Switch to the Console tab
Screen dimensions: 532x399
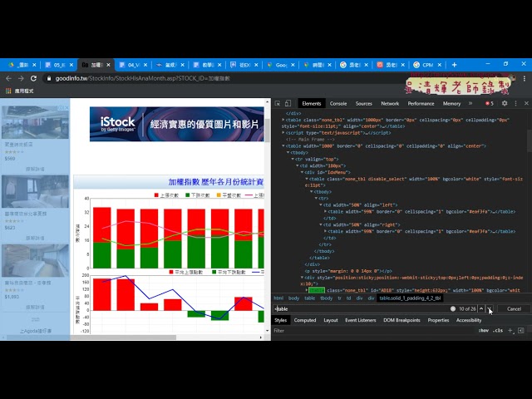tap(338, 103)
